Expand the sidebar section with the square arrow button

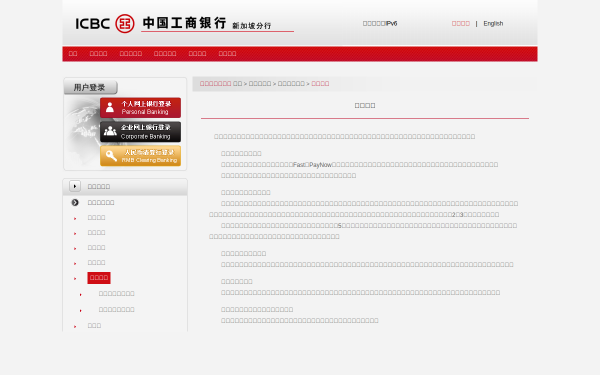coord(75,186)
